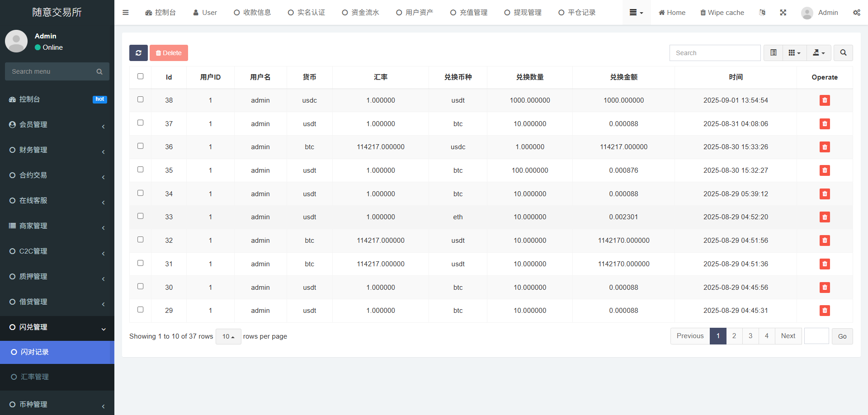The height and width of the screenshot is (415, 868).
Task: Go to the Next page of results
Action: pos(788,336)
